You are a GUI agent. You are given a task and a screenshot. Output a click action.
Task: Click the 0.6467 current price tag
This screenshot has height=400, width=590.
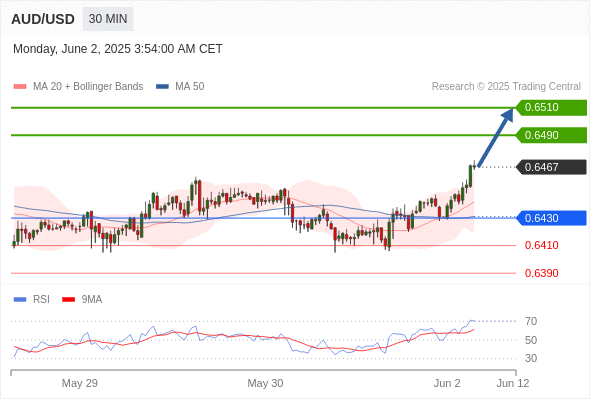[x=551, y=167]
